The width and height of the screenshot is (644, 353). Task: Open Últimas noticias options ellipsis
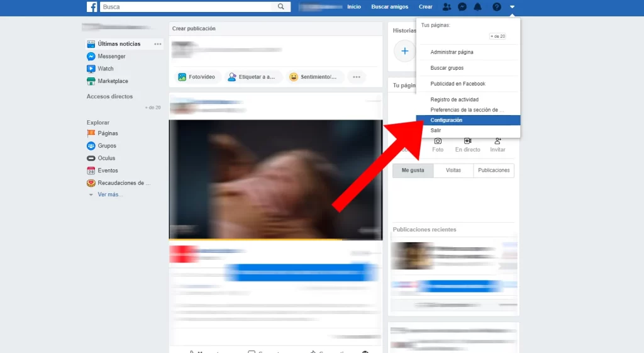[158, 44]
